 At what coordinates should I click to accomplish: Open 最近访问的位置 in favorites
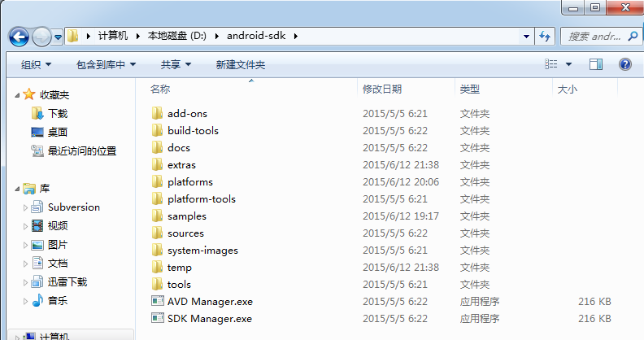point(82,151)
